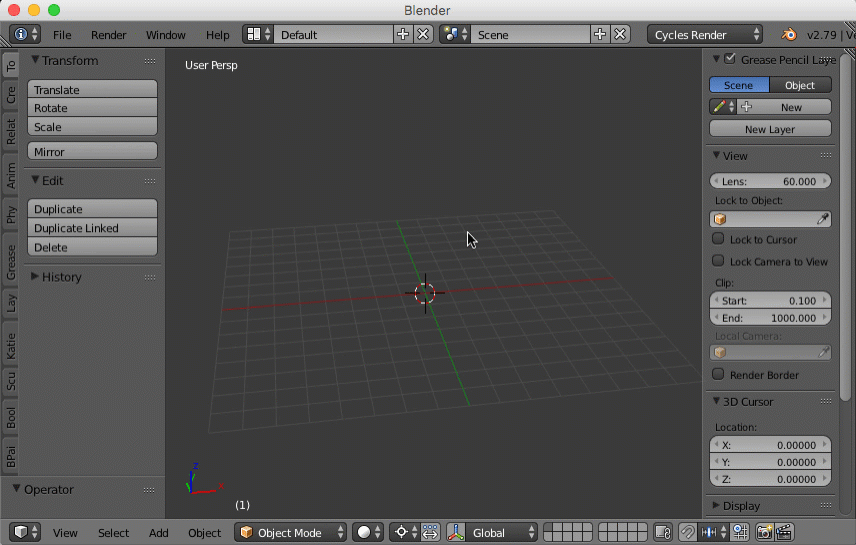Collapse the Edit panel
Screen dimensions: 856x545
(x=35, y=180)
